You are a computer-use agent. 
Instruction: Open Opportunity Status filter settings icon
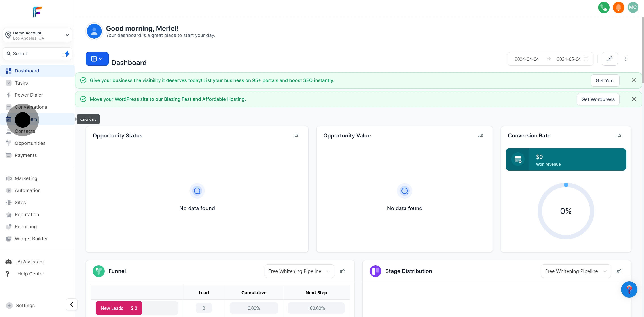pyautogui.click(x=296, y=136)
